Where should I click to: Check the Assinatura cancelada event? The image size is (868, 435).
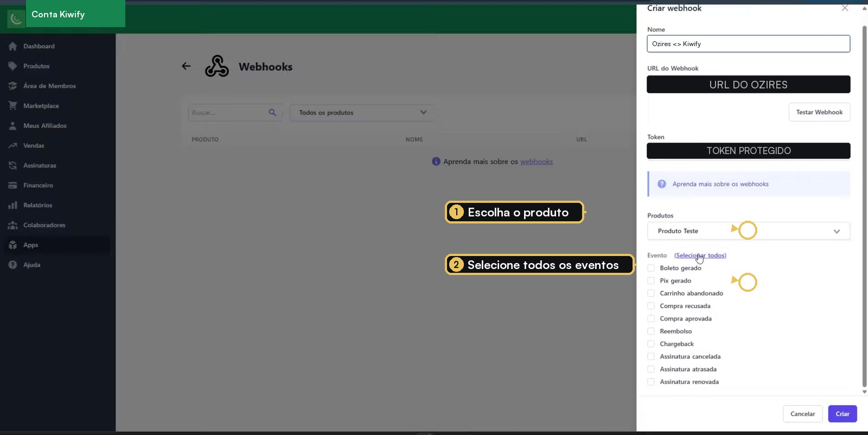click(651, 356)
